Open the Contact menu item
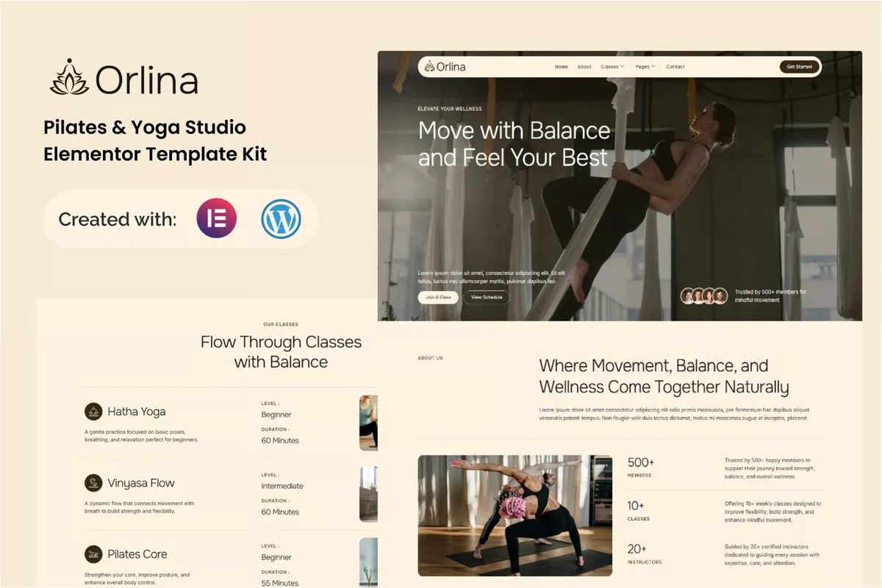882x588 pixels. [x=675, y=67]
